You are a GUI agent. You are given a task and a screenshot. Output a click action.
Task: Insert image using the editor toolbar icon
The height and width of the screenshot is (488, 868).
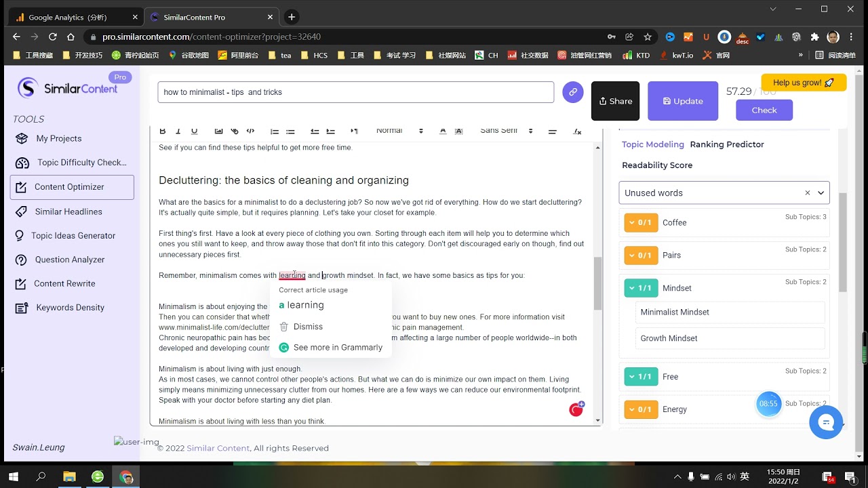click(x=218, y=131)
